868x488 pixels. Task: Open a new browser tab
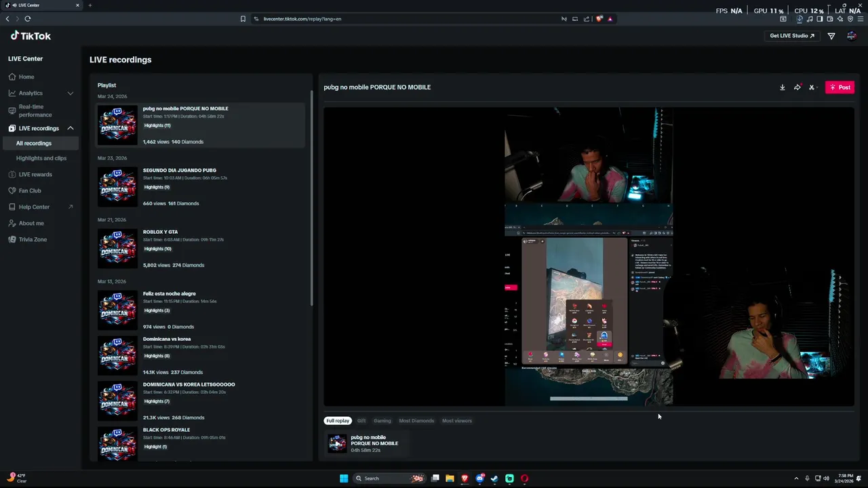pos(90,5)
